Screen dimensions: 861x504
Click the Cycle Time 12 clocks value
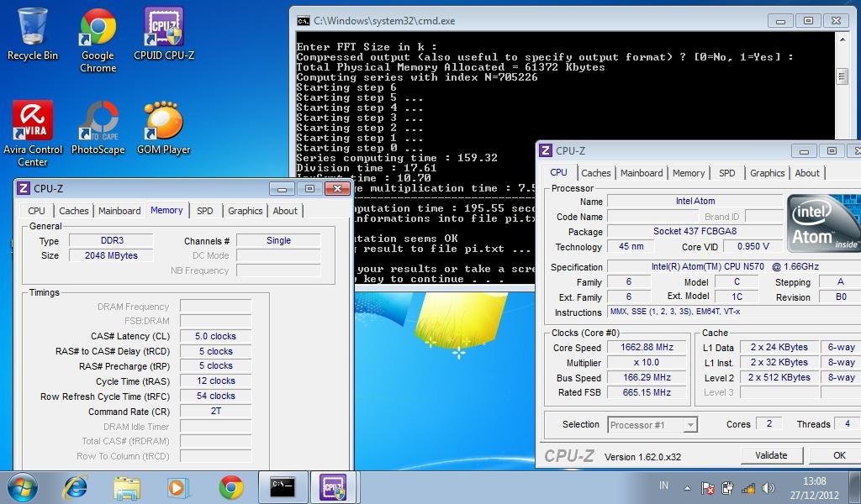tap(215, 381)
